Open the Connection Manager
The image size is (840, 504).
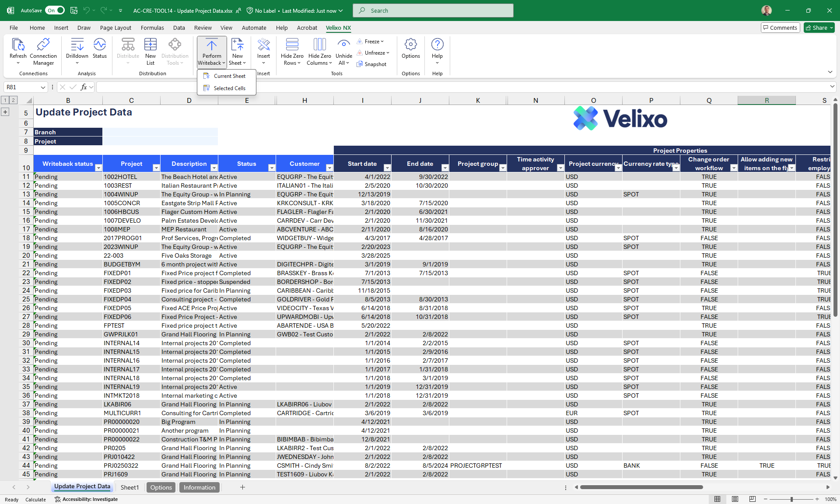tap(43, 45)
